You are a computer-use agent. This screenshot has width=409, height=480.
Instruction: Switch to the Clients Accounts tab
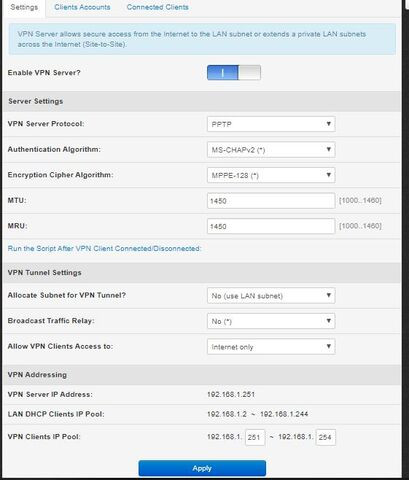pos(82,7)
